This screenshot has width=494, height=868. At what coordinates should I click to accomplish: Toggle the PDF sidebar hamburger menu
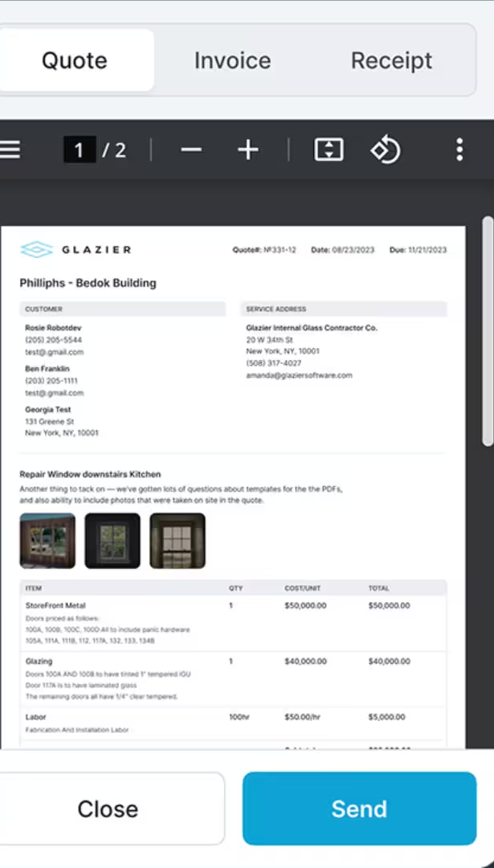click(10, 149)
